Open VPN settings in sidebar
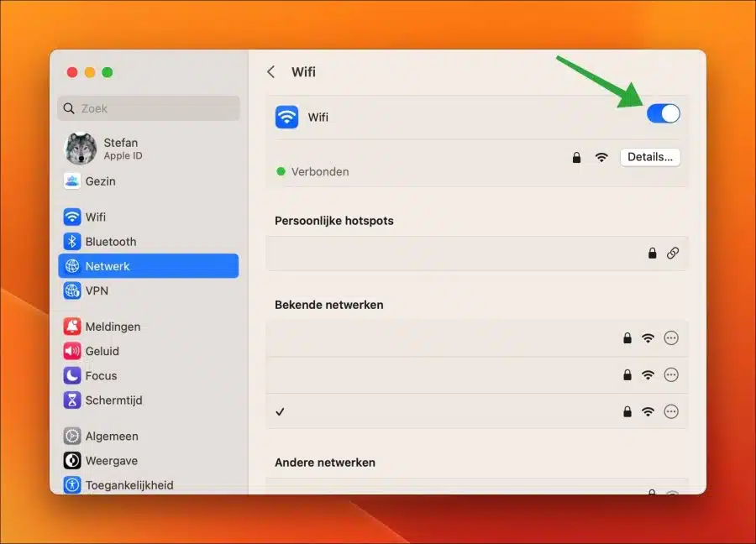 [149, 290]
